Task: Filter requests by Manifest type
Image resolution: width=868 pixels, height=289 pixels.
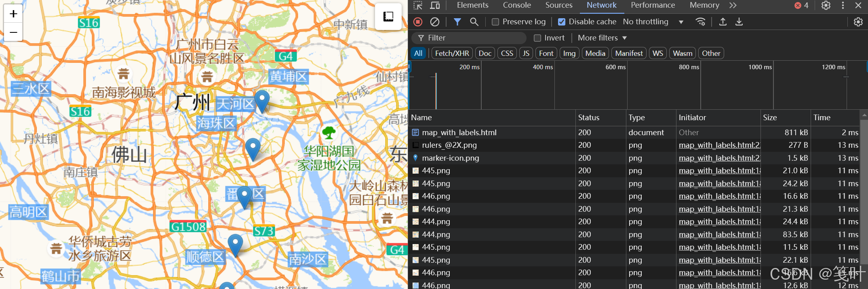Action: click(x=629, y=53)
